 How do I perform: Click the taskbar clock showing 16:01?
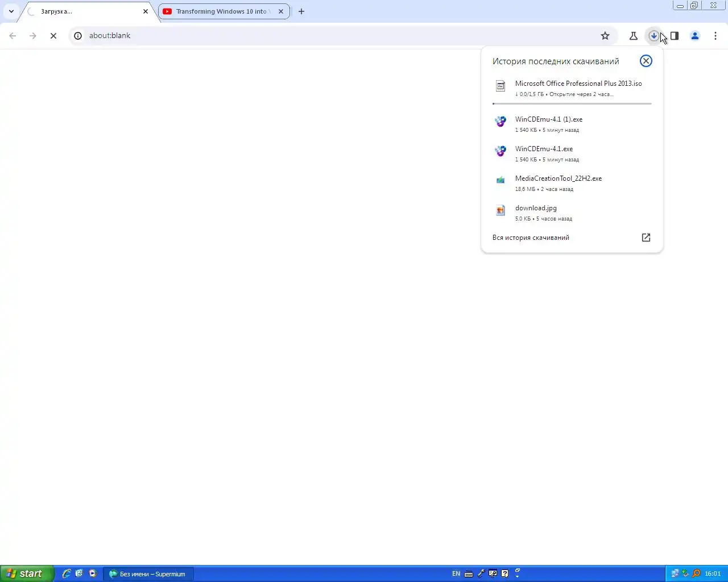[x=713, y=573]
